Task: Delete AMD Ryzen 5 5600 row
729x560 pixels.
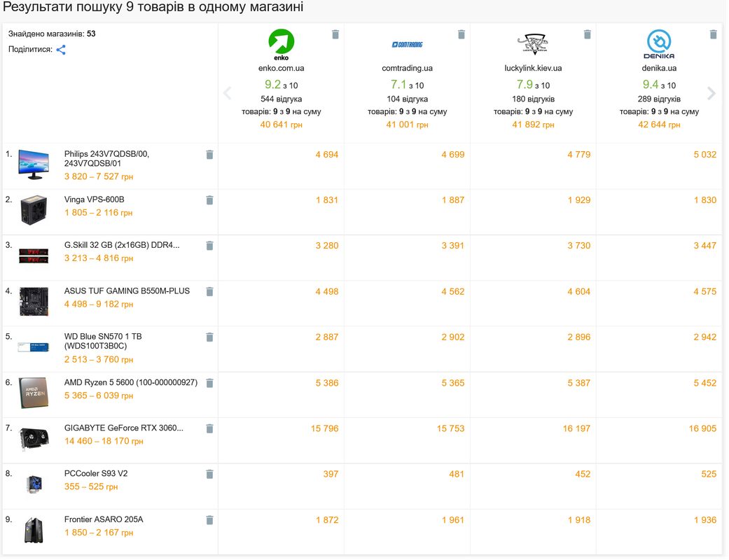Action: coord(209,383)
